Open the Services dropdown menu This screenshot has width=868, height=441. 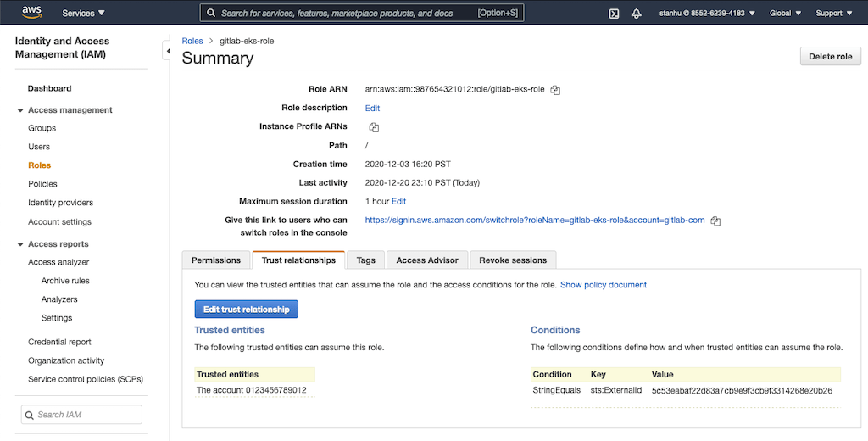click(x=83, y=14)
